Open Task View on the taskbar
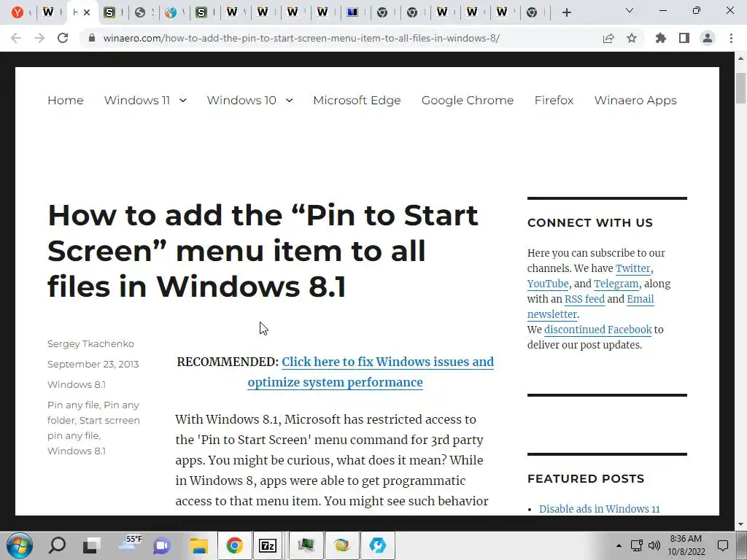The height and width of the screenshot is (560, 747). click(x=91, y=545)
